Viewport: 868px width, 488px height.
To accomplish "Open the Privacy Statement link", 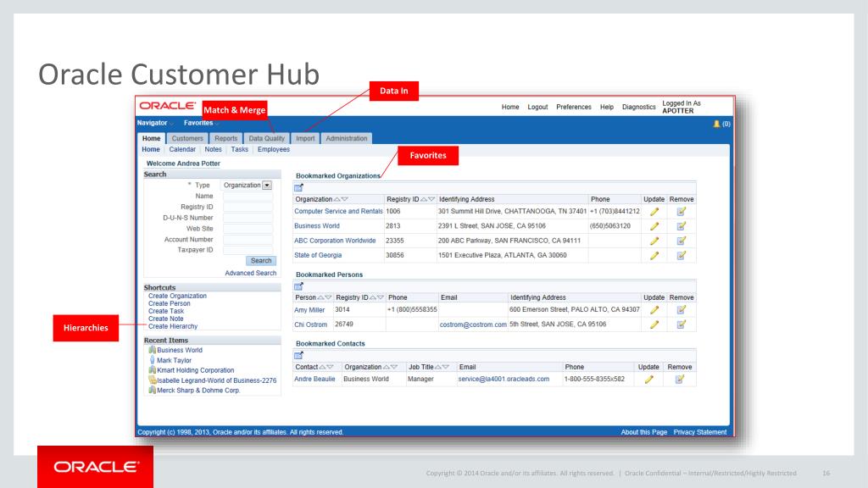I will click(x=699, y=432).
